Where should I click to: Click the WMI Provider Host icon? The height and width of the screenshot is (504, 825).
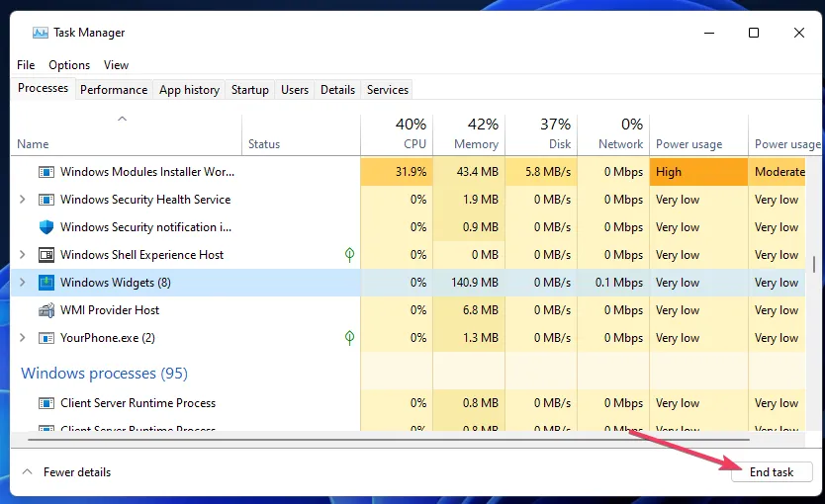(46, 310)
